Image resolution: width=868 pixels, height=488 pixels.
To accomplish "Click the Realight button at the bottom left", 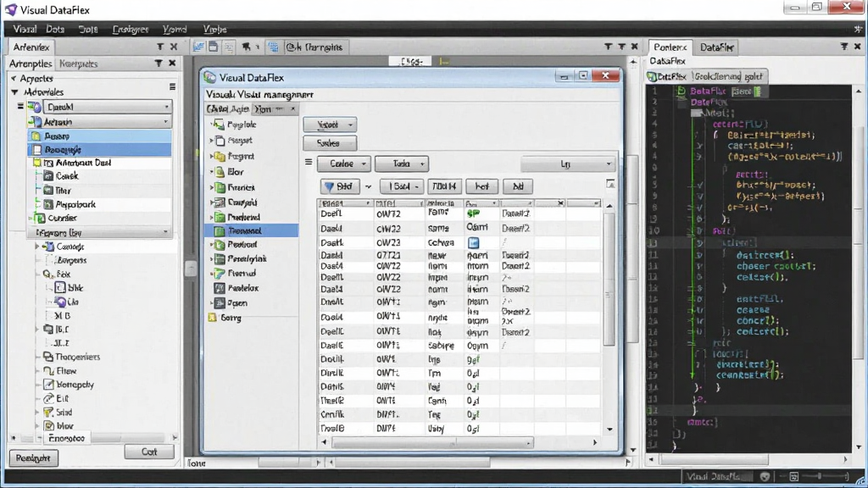I will click(x=33, y=458).
